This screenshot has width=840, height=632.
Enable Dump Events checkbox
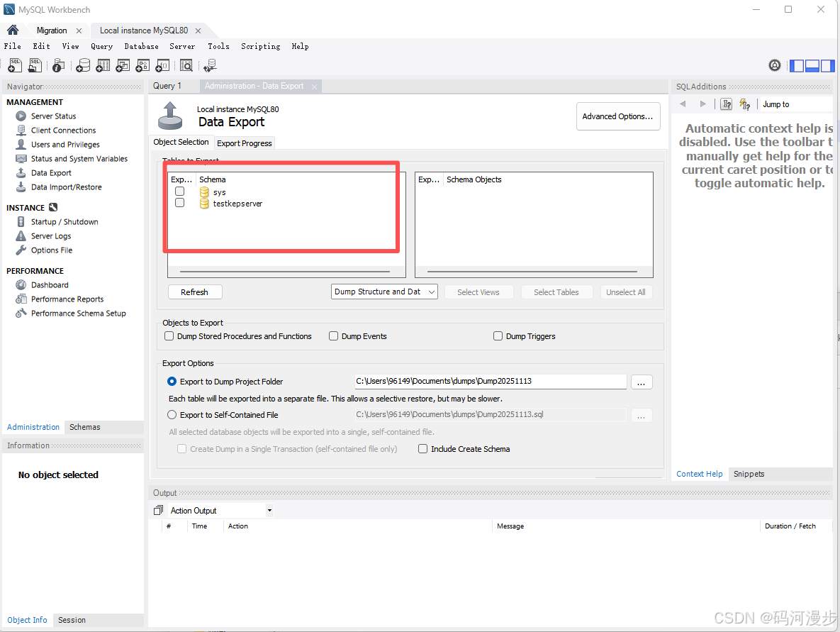[x=334, y=336]
